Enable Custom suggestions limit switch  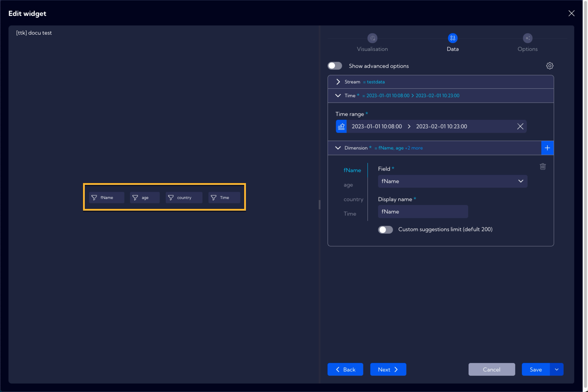(x=385, y=230)
